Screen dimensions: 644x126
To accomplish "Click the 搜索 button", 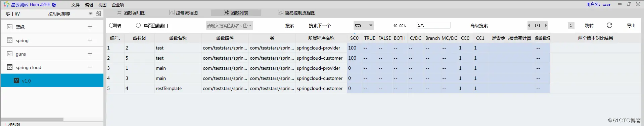I will 290,26.
